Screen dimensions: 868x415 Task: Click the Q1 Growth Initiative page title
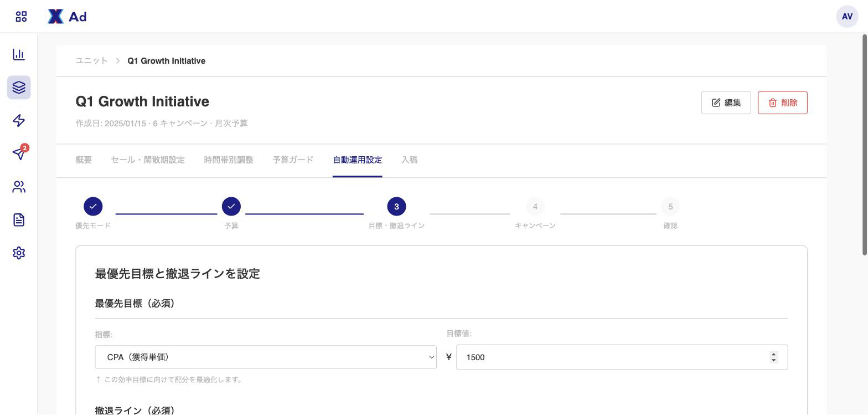click(x=142, y=102)
